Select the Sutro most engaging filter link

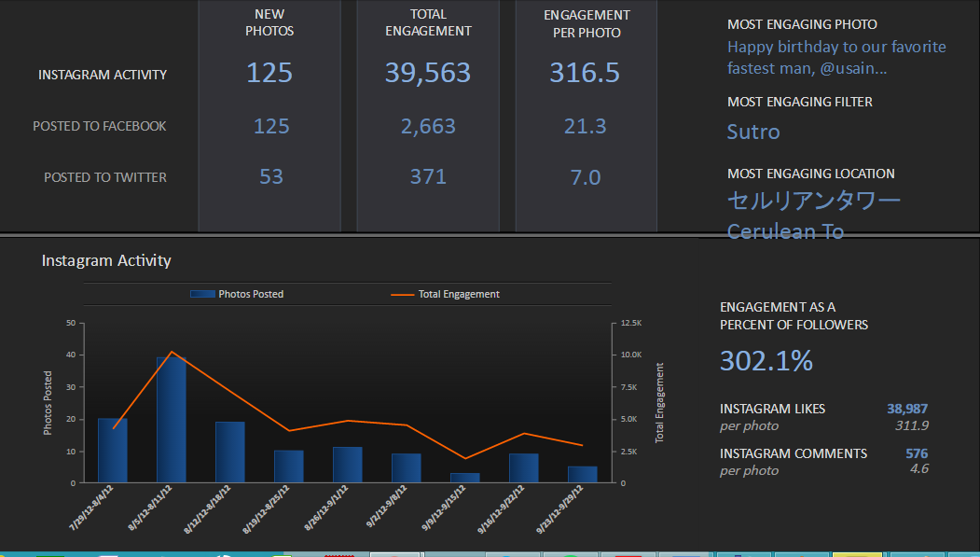[752, 132]
